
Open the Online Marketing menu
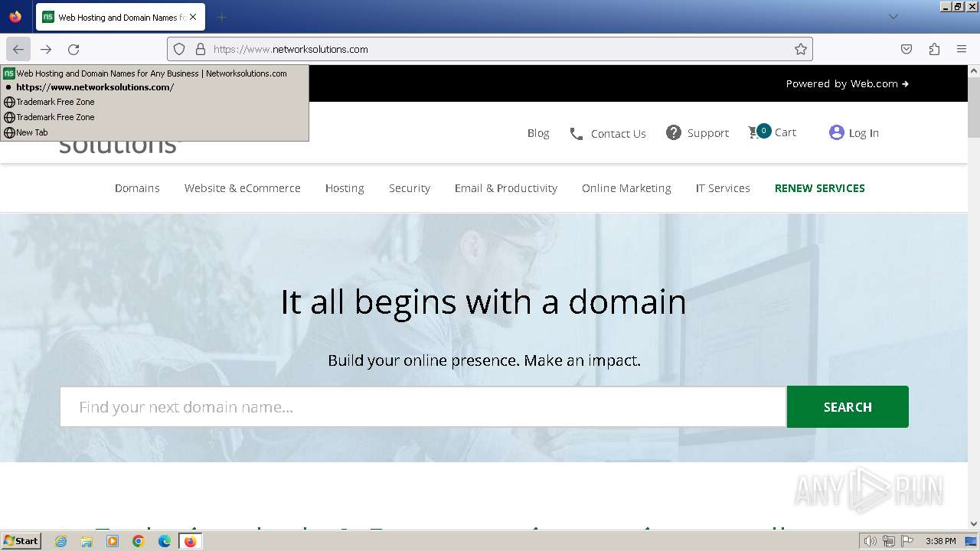(x=626, y=188)
